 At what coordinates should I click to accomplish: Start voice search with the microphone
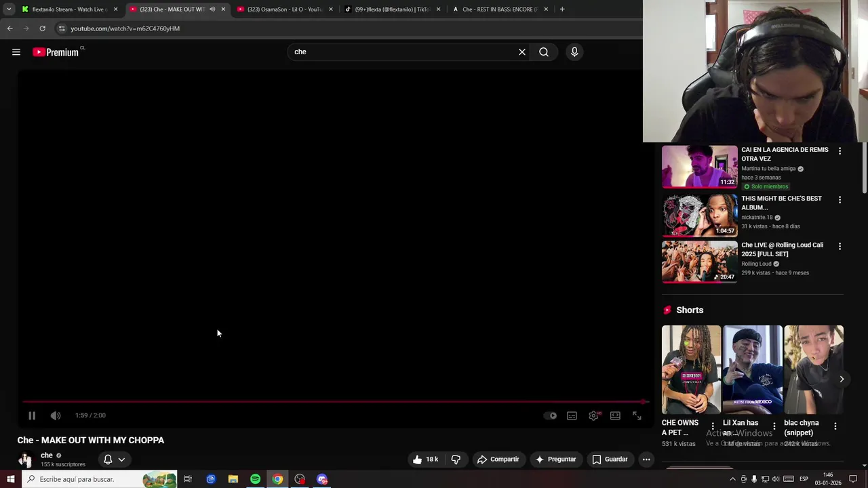pos(574,52)
